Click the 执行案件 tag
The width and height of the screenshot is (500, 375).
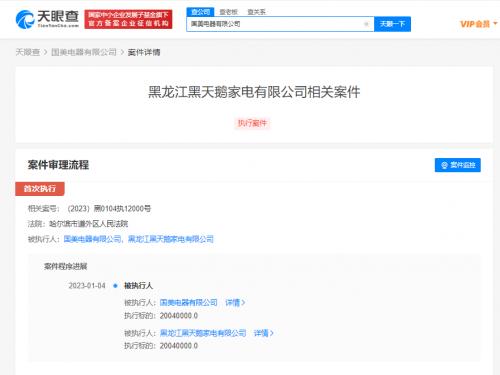(x=252, y=123)
